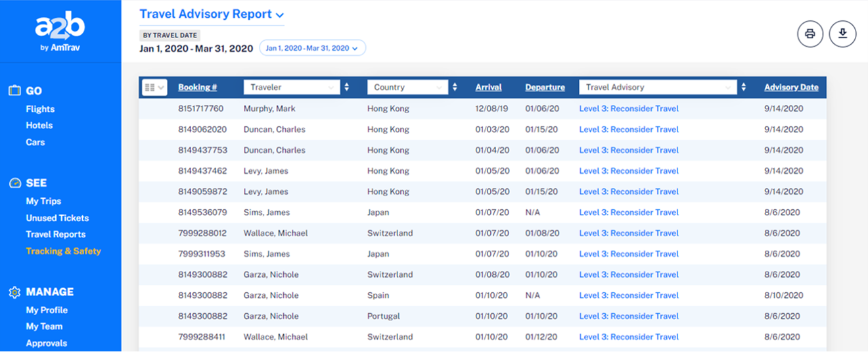Go to Unused Tickets
Screen dimensions: 868x352
click(x=57, y=218)
